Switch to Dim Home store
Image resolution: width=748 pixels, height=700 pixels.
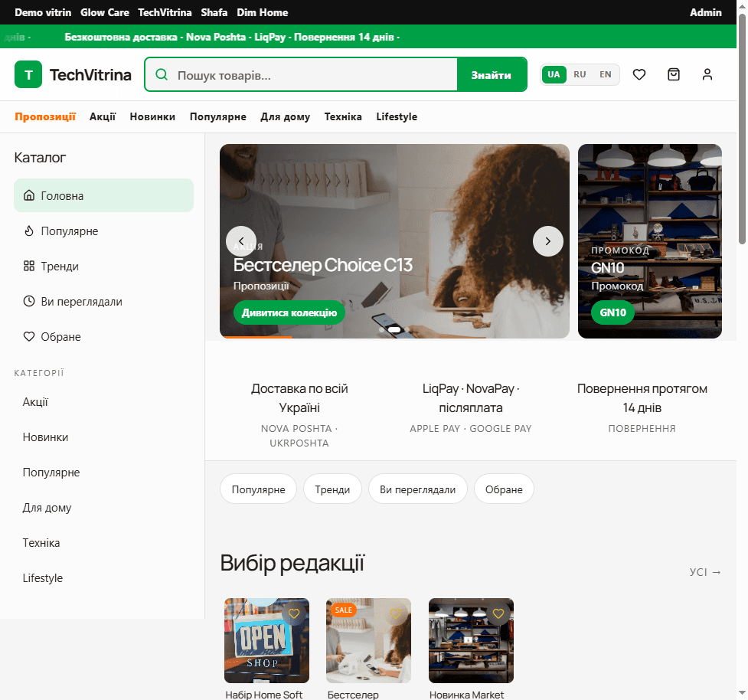(263, 12)
